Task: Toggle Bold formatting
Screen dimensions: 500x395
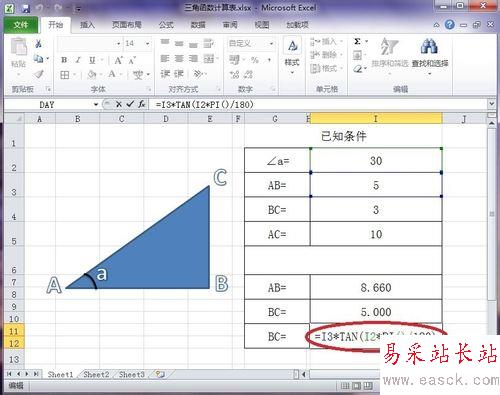Action: [64, 60]
